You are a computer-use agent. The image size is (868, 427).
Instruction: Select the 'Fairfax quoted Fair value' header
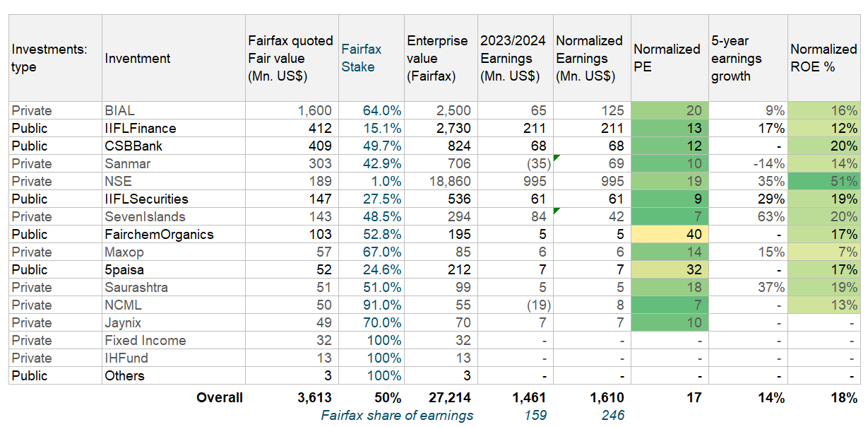pos(291,58)
